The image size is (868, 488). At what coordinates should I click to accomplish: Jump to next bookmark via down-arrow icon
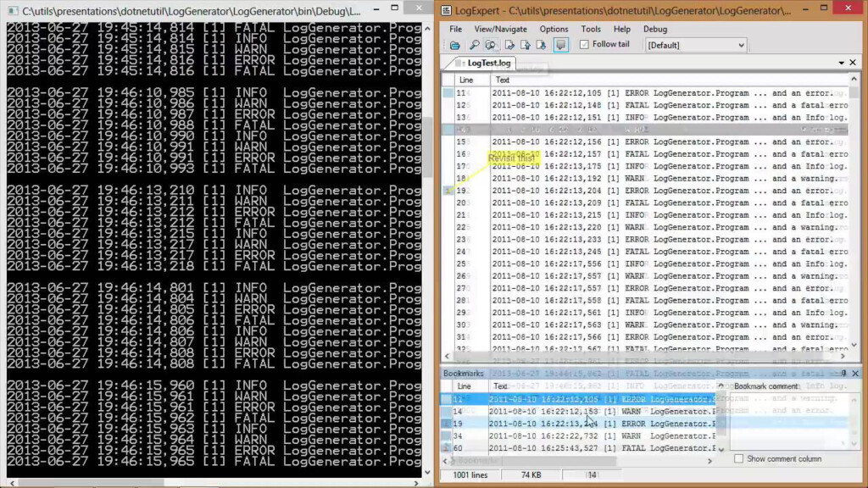(541, 46)
